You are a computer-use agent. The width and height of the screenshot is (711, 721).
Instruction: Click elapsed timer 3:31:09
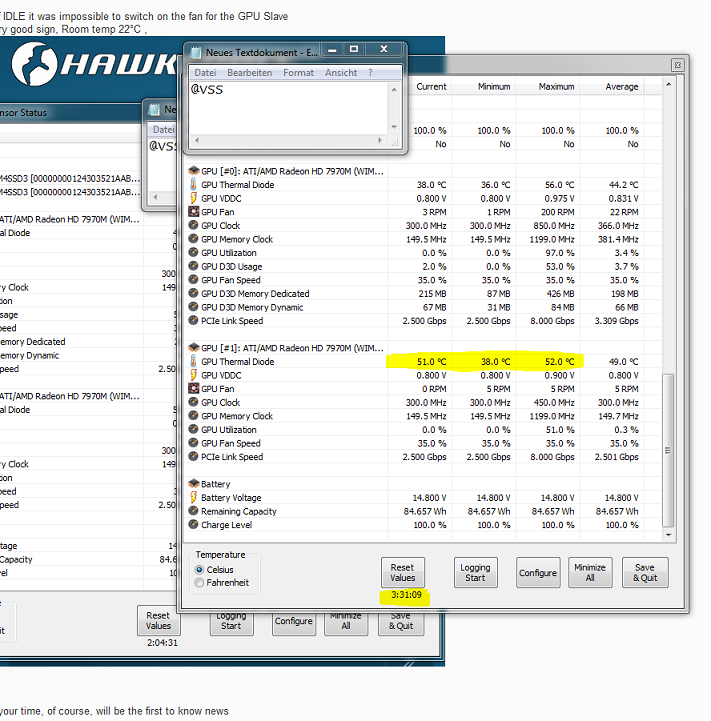(406, 595)
